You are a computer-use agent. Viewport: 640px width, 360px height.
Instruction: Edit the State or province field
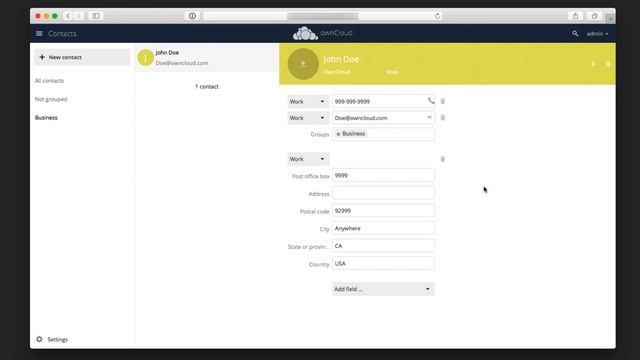383,246
